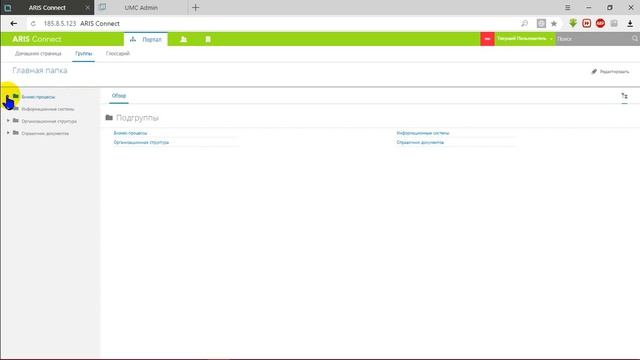This screenshot has width=640, height=360.
Task: Click the tab overview icon at top left
Action: click(7, 7)
